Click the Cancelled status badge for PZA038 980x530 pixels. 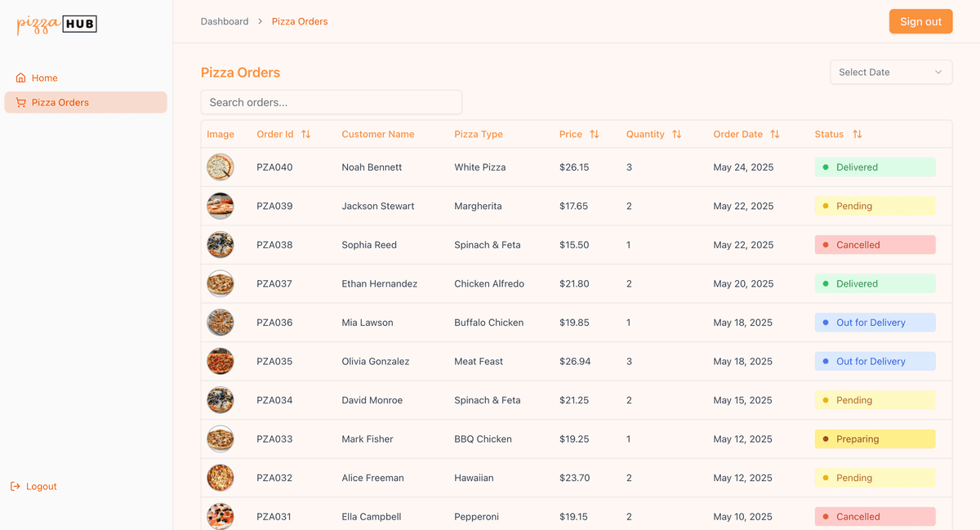[875, 245]
